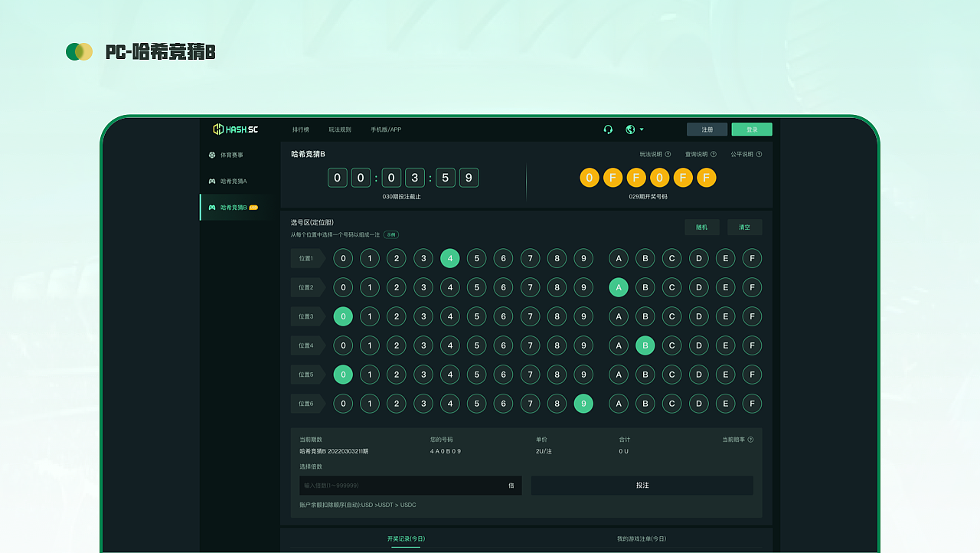Select number 5 in 位置2 row
Screen dimensions: 980x553
point(477,287)
